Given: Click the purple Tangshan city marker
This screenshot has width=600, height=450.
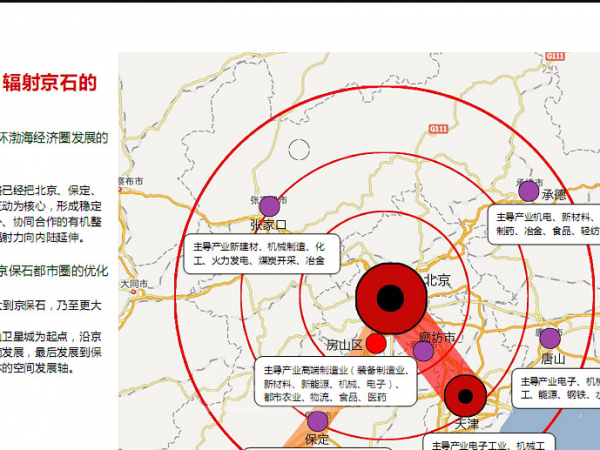Looking at the screenshot, I should click(x=550, y=338).
